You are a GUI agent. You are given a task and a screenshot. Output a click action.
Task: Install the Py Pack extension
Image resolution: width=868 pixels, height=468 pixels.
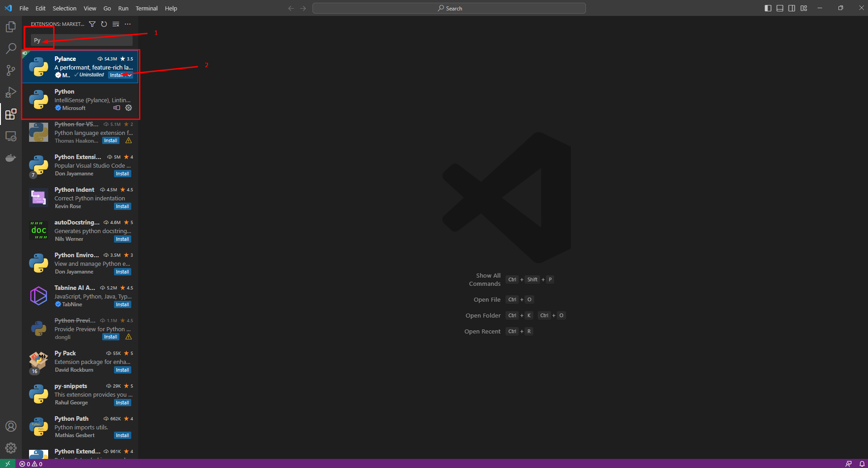pyautogui.click(x=123, y=370)
